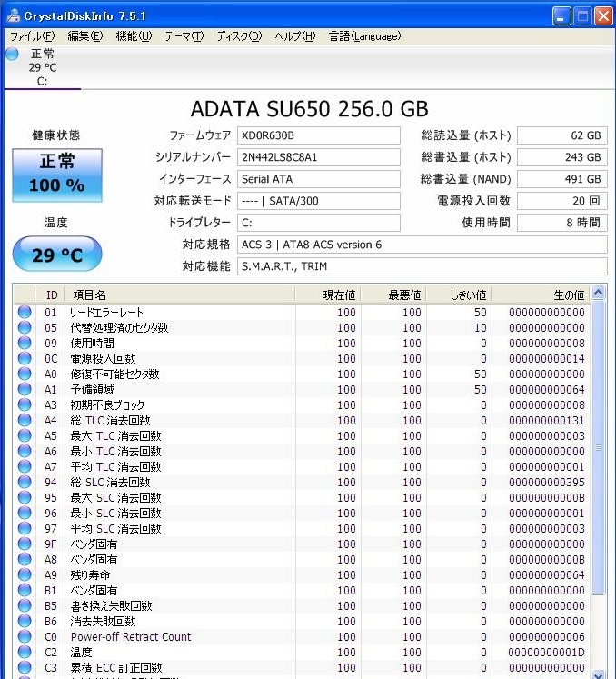
Task: Click status orb for 01 リードエラーレート
Action: 25,312
